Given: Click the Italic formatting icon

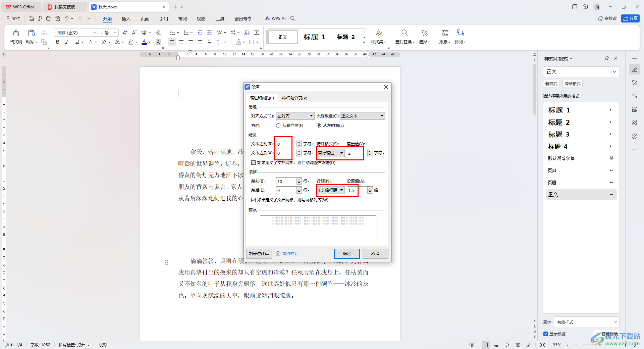Looking at the screenshot, I should [x=67, y=42].
